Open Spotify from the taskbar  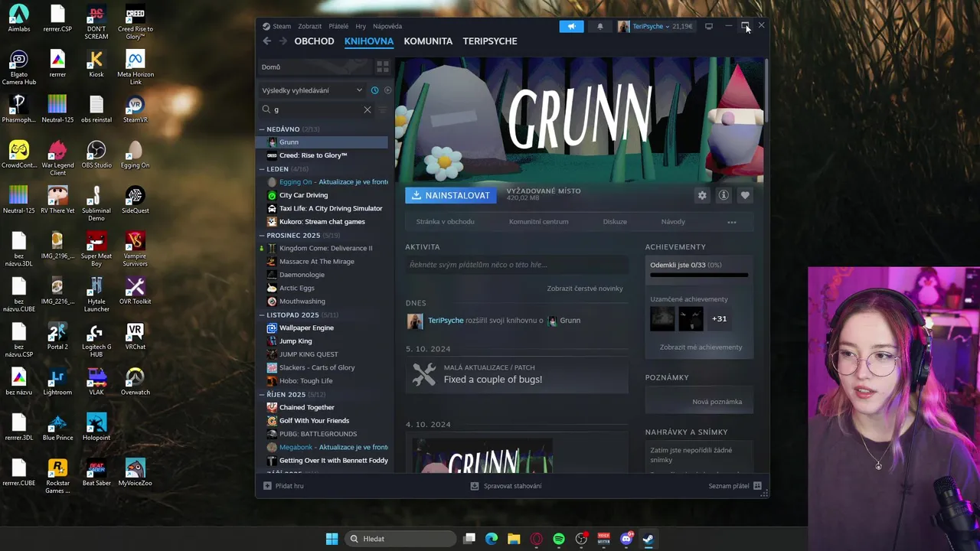[x=559, y=539]
